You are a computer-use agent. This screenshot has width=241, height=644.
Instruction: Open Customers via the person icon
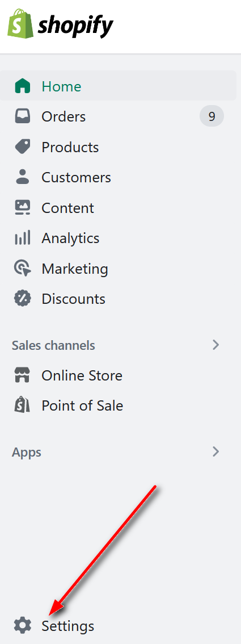pyautogui.click(x=23, y=177)
